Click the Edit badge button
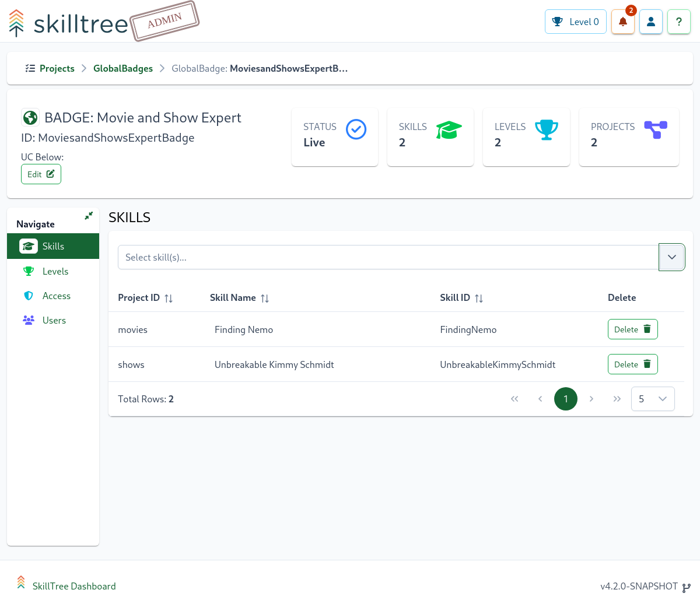 coord(41,174)
